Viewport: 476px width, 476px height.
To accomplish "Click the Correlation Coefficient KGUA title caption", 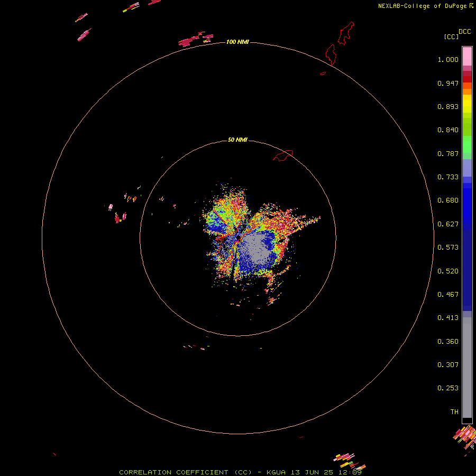I will pos(240,472).
